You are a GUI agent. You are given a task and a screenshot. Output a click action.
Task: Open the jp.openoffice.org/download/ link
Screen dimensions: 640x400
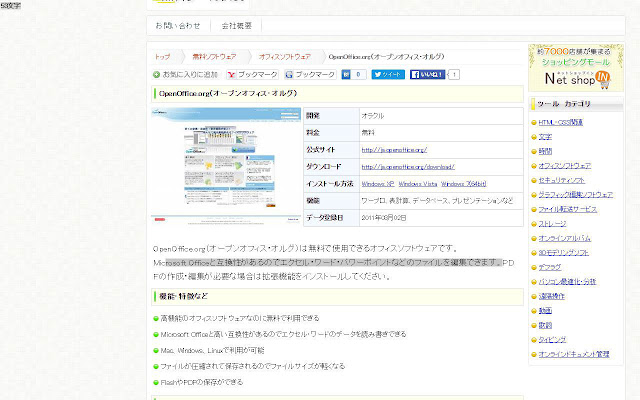(x=408, y=167)
